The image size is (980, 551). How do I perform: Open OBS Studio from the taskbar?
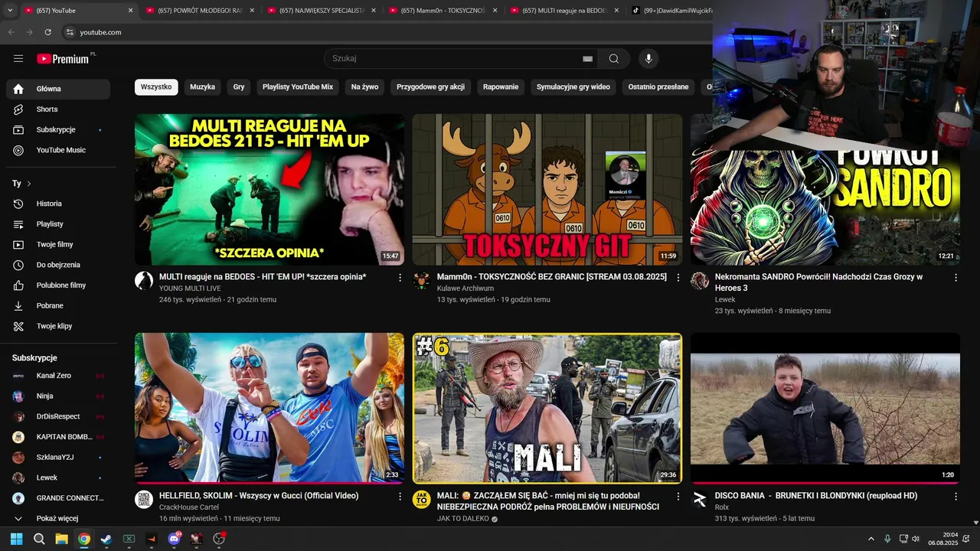(x=219, y=539)
